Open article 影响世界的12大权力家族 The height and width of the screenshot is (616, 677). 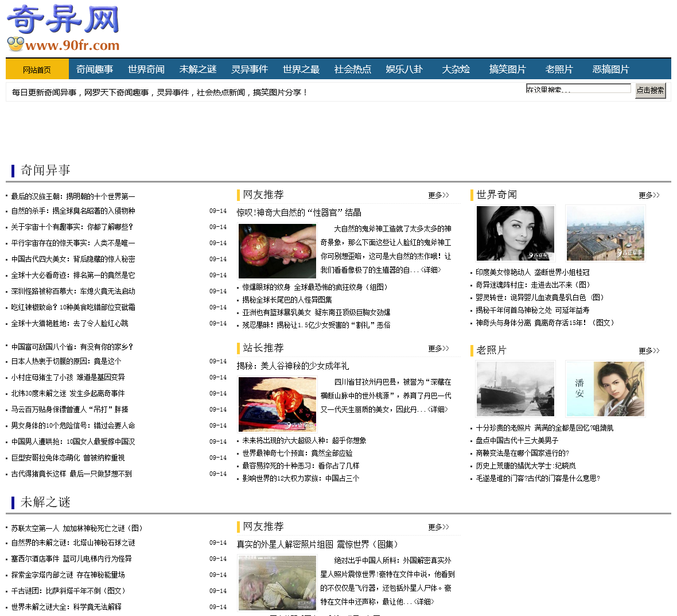click(301, 478)
